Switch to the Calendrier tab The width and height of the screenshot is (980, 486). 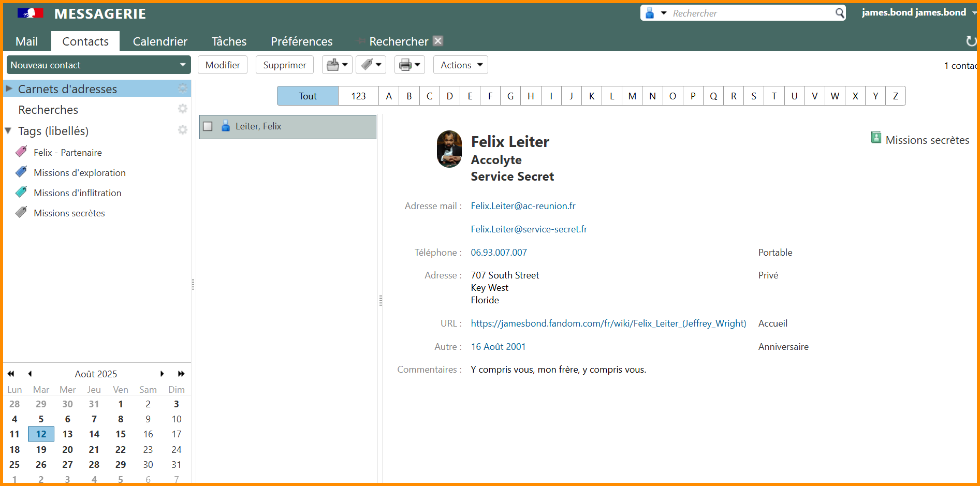pyautogui.click(x=160, y=41)
